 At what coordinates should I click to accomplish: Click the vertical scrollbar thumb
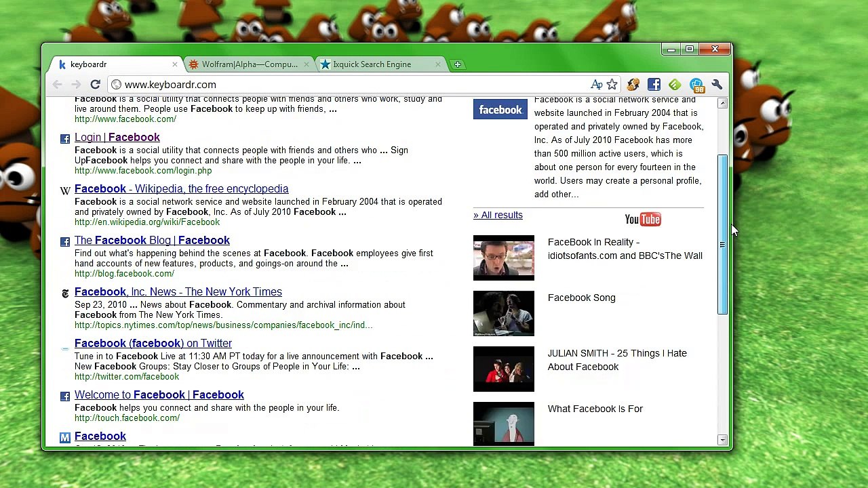click(x=722, y=235)
